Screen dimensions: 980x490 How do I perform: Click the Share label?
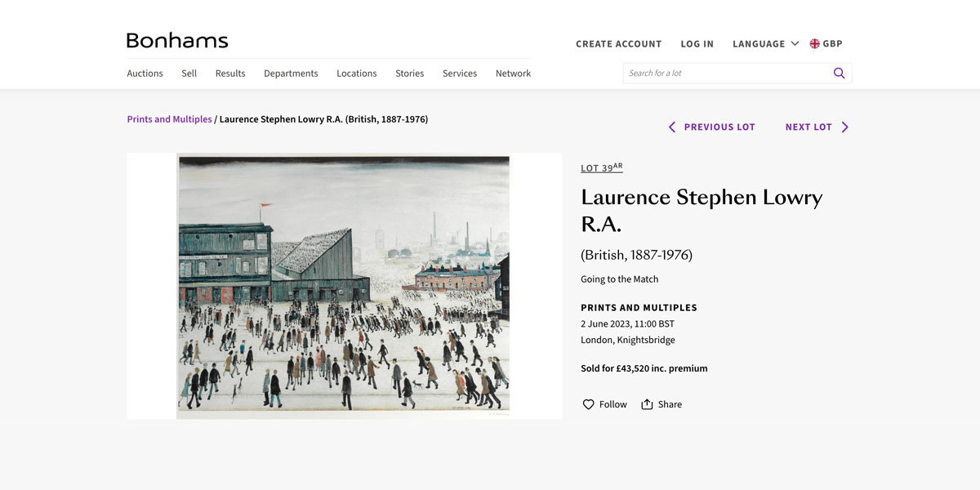(670, 404)
